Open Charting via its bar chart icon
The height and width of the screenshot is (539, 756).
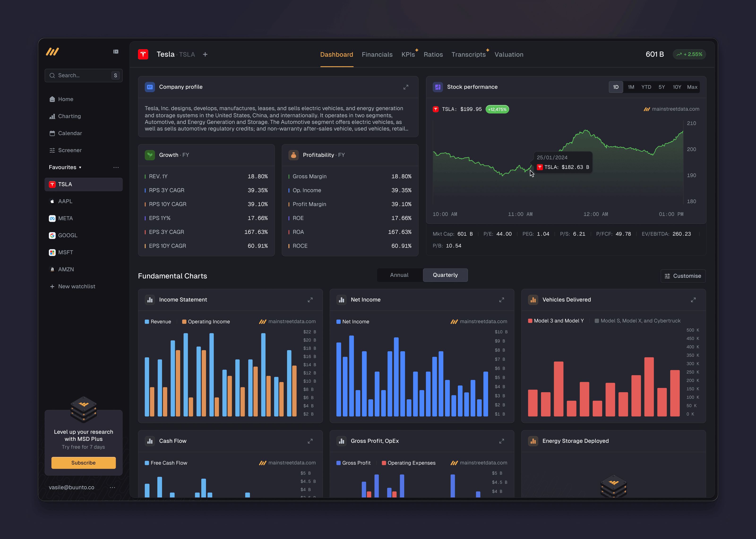[x=52, y=116]
